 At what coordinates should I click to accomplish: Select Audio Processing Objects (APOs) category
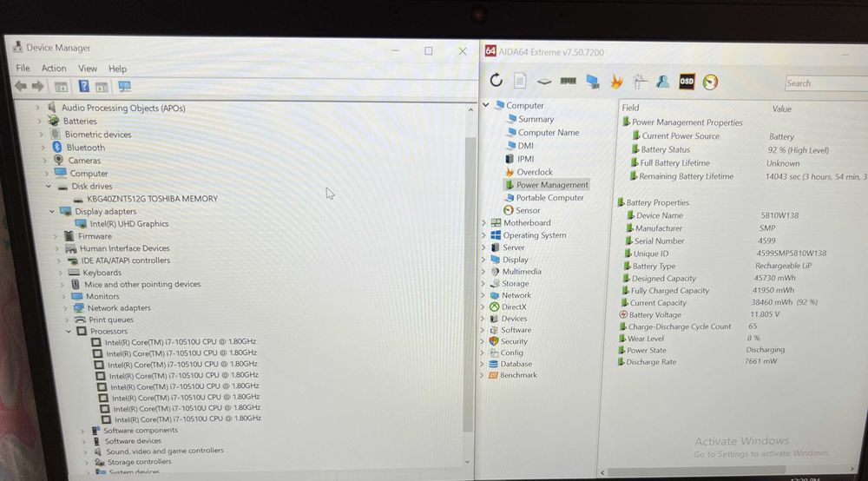[x=123, y=108]
